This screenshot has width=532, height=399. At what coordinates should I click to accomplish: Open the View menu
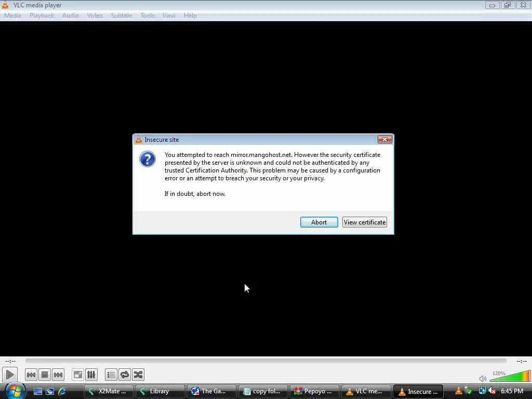169,16
